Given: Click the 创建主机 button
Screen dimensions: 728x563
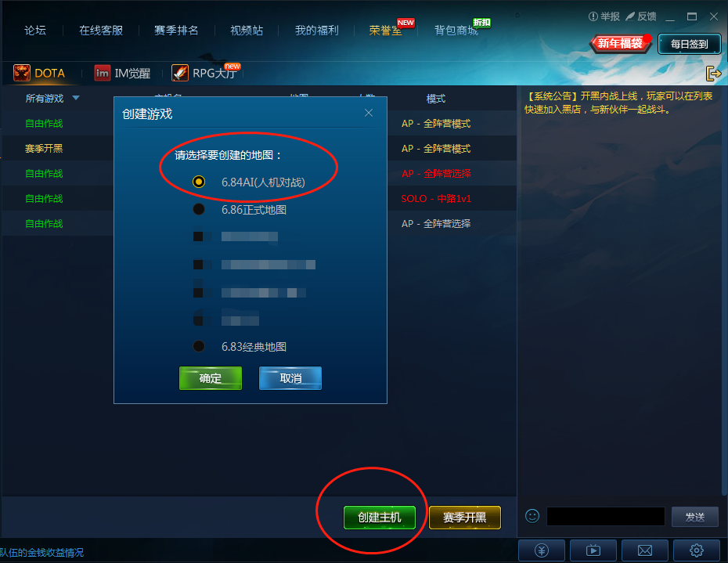Looking at the screenshot, I should (380, 518).
